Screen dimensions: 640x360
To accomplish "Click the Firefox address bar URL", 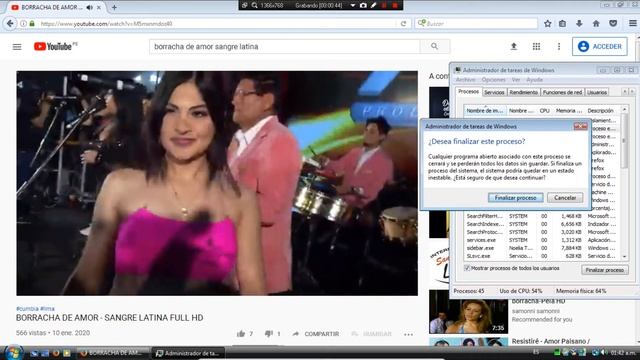I will pos(107,24).
